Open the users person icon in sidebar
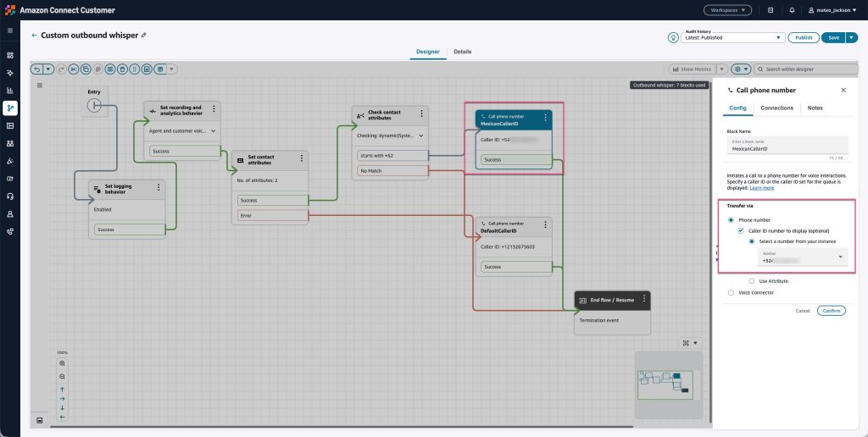The width and height of the screenshot is (868, 437). [x=10, y=214]
